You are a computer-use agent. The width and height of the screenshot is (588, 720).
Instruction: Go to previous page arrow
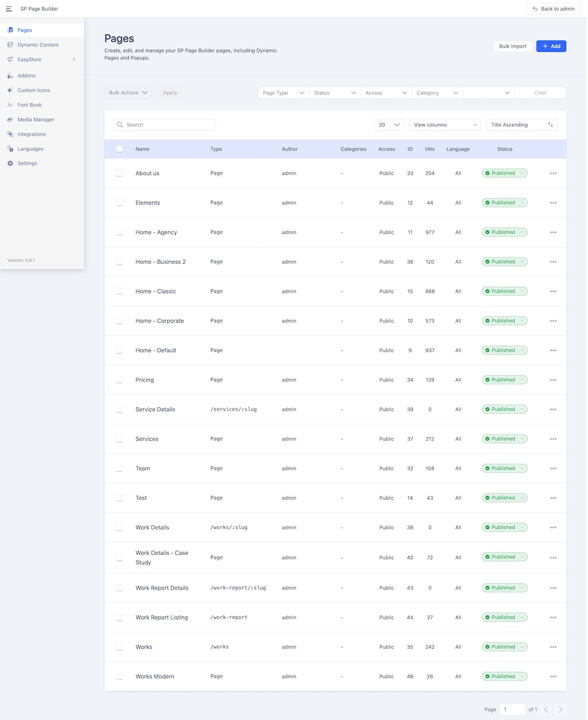[546, 709]
